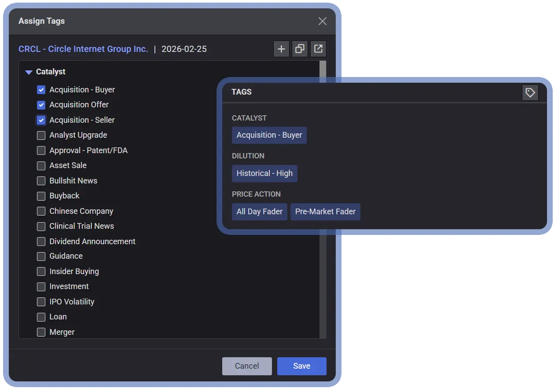This screenshot has height=392, width=558.
Task: Click the tag icon in TAGS panel
Action: coord(530,92)
